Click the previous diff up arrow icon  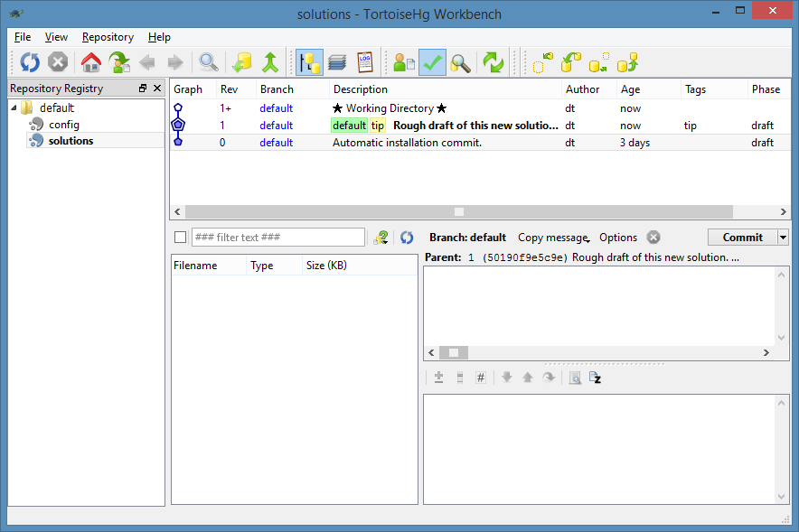pos(528,378)
